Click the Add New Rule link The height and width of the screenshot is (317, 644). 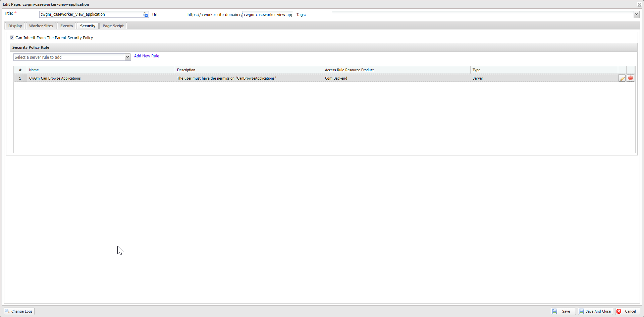coord(147,56)
